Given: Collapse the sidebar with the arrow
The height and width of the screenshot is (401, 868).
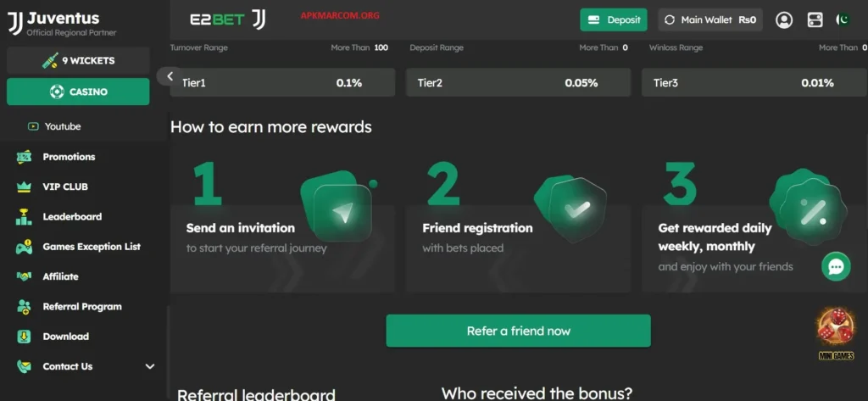Looking at the screenshot, I should 170,76.
